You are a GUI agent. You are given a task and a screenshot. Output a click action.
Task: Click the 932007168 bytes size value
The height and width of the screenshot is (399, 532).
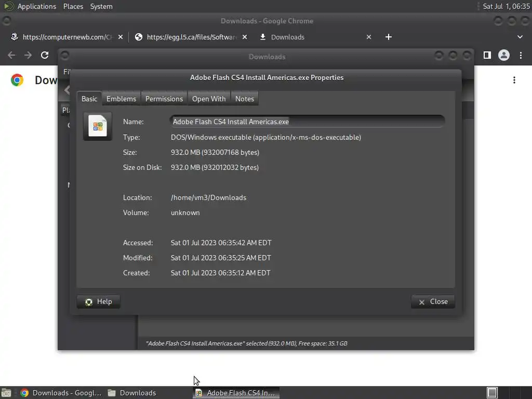pyautogui.click(x=215, y=152)
